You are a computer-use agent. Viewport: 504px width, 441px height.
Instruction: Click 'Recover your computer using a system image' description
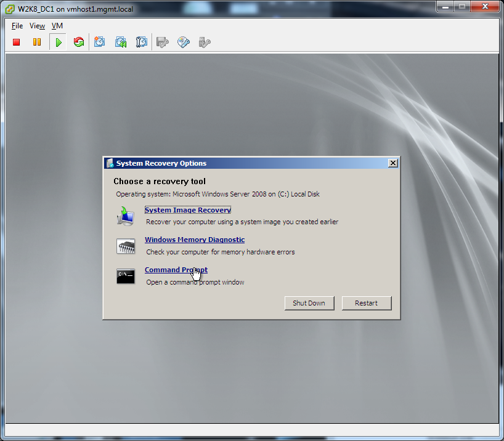(x=242, y=222)
